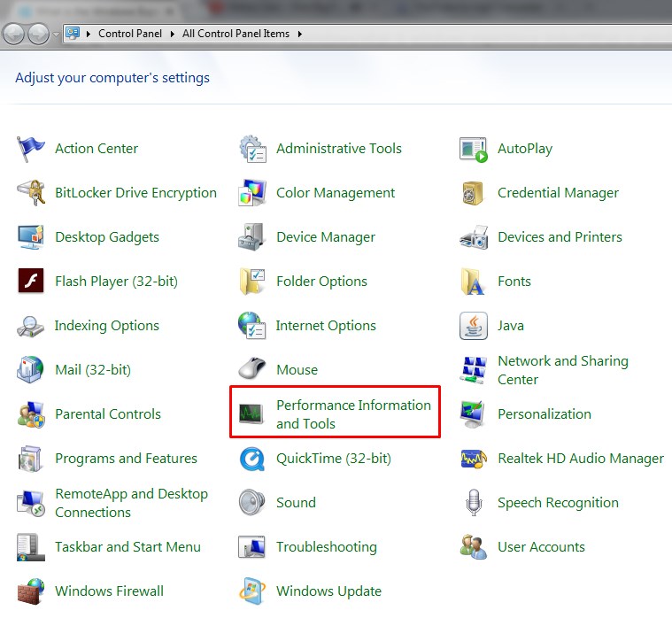
Task: Open the AutoPlay icon
Action: 473,150
